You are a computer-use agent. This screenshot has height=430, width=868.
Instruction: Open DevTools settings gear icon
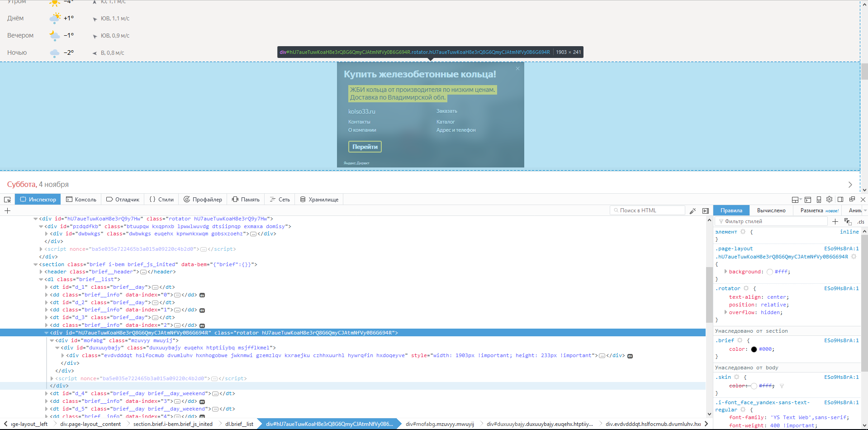pos(829,199)
